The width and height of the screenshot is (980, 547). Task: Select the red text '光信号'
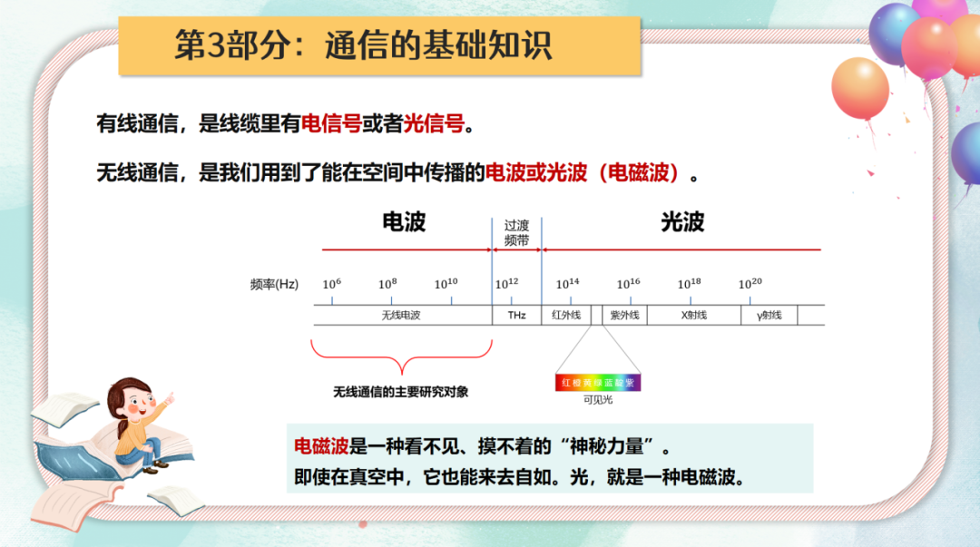coord(434,123)
